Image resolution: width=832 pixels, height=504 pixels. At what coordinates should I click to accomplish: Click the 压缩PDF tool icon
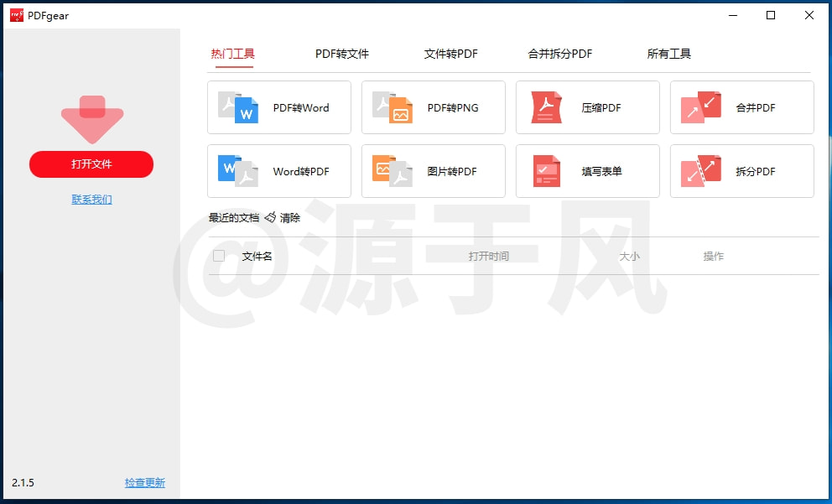[x=547, y=107]
